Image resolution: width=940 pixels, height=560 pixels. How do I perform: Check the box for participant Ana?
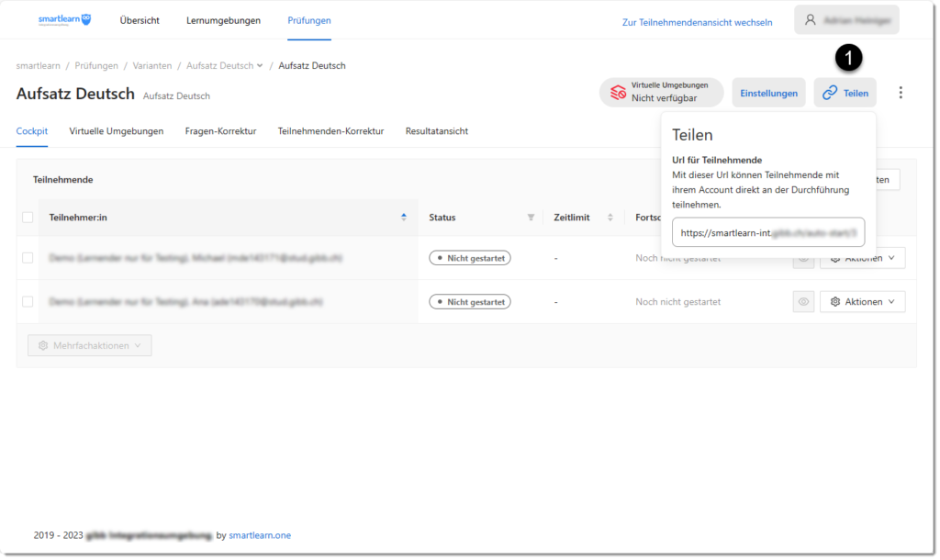click(x=28, y=302)
